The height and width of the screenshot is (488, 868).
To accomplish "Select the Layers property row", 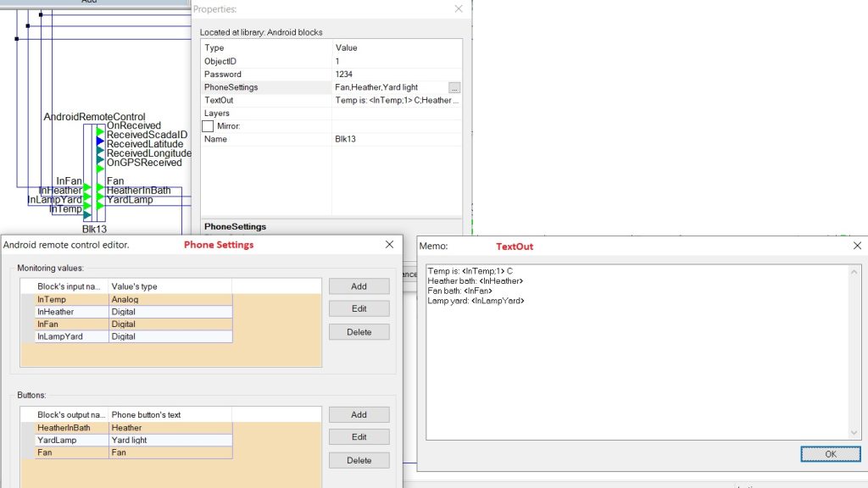I will pos(331,113).
